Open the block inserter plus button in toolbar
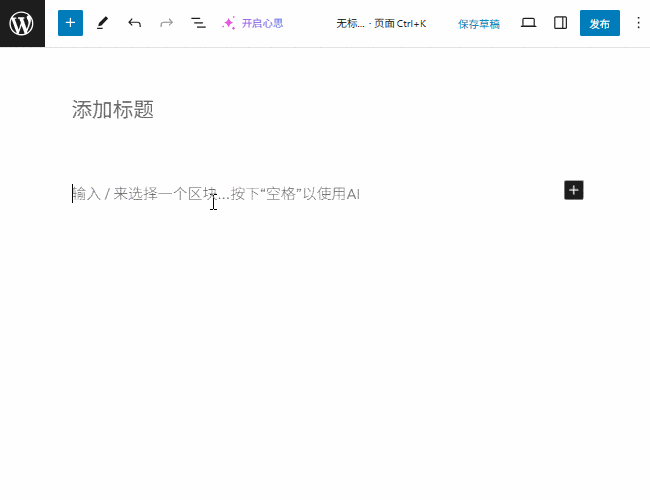The image size is (650, 500). (x=70, y=23)
